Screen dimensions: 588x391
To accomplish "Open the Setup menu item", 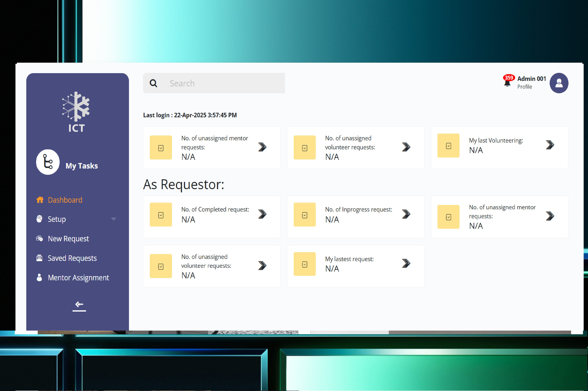I will pos(57,219).
